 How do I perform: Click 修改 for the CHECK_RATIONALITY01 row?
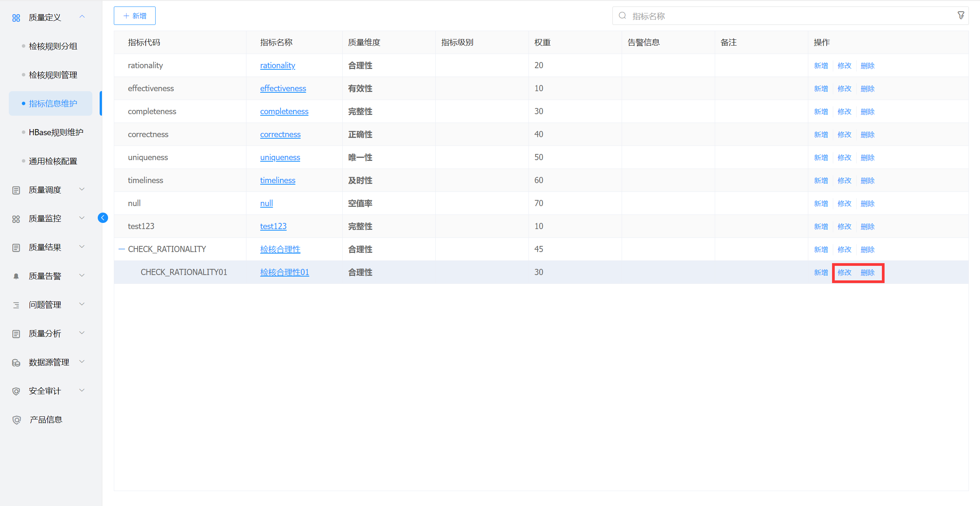844,272
